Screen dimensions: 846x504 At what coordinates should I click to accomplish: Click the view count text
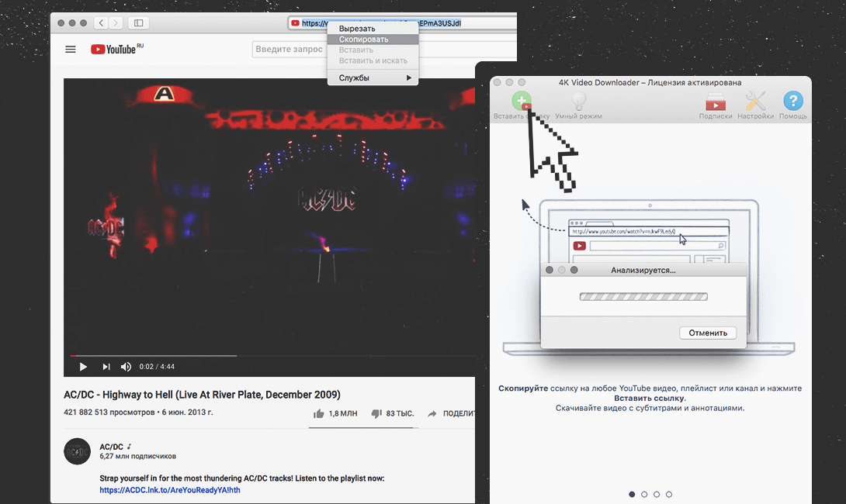[x=109, y=413]
